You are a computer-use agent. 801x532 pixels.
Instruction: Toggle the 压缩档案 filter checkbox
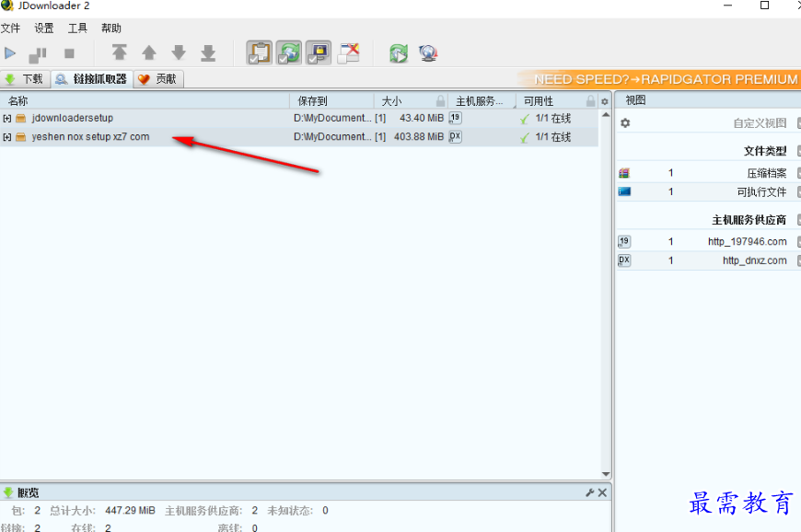(798, 173)
